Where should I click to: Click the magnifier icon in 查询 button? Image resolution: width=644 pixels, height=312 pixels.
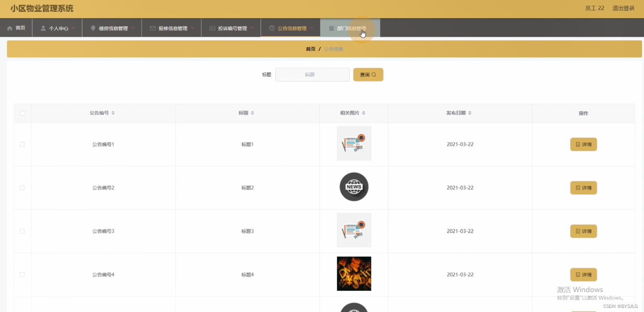tap(374, 75)
